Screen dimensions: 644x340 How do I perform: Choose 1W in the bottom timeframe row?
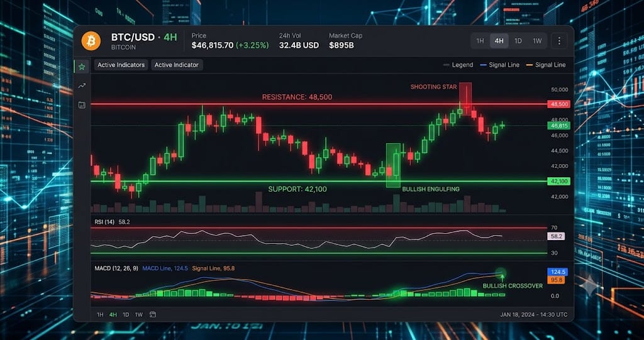pos(139,314)
